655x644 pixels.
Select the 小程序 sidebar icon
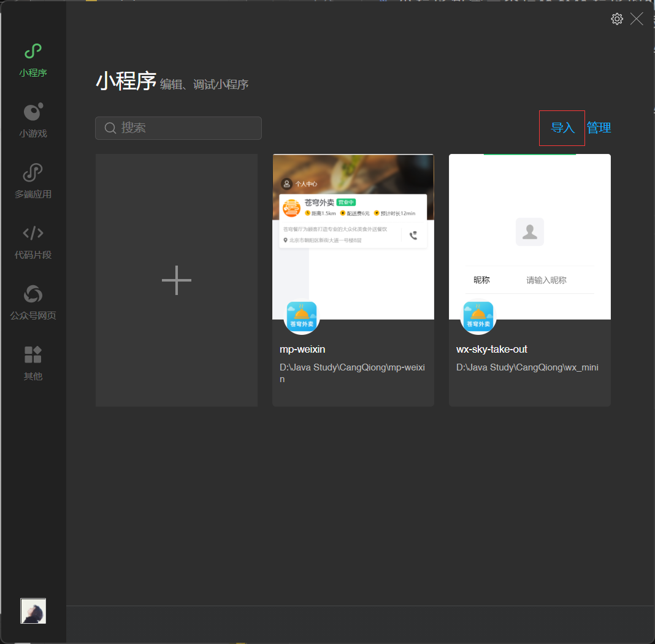tap(33, 58)
